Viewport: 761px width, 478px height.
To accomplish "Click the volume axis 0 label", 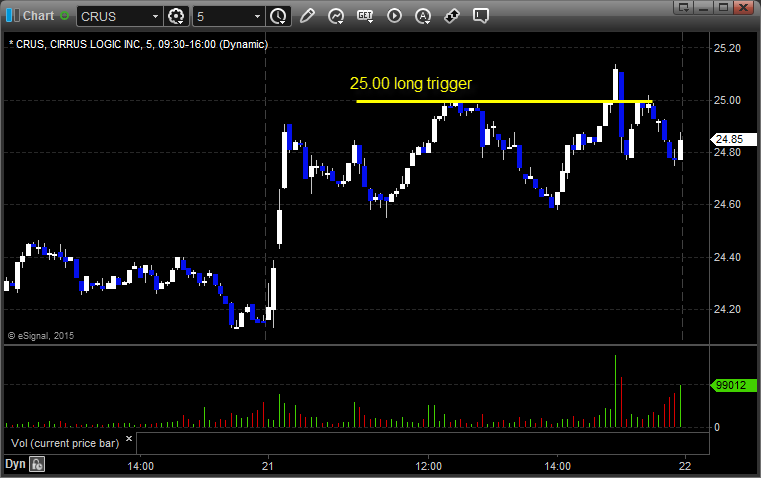I will [x=717, y=428].
